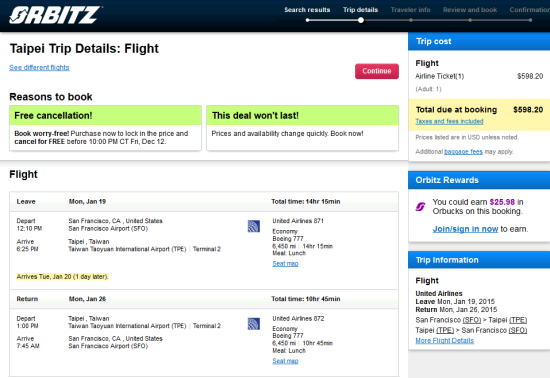Click the This deal won't last! banner
The width and height of the screenshot is (550, 378).
(303, 115)
